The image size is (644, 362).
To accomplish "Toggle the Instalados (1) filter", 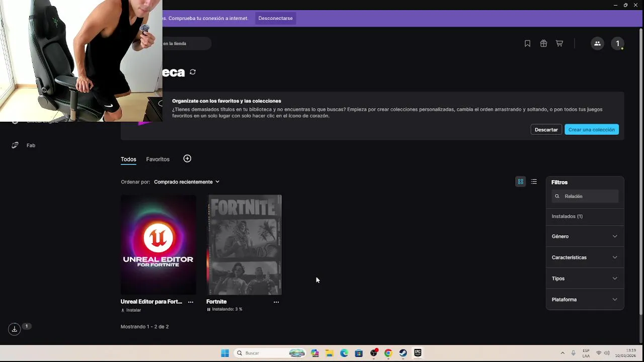I will point(567,216).
